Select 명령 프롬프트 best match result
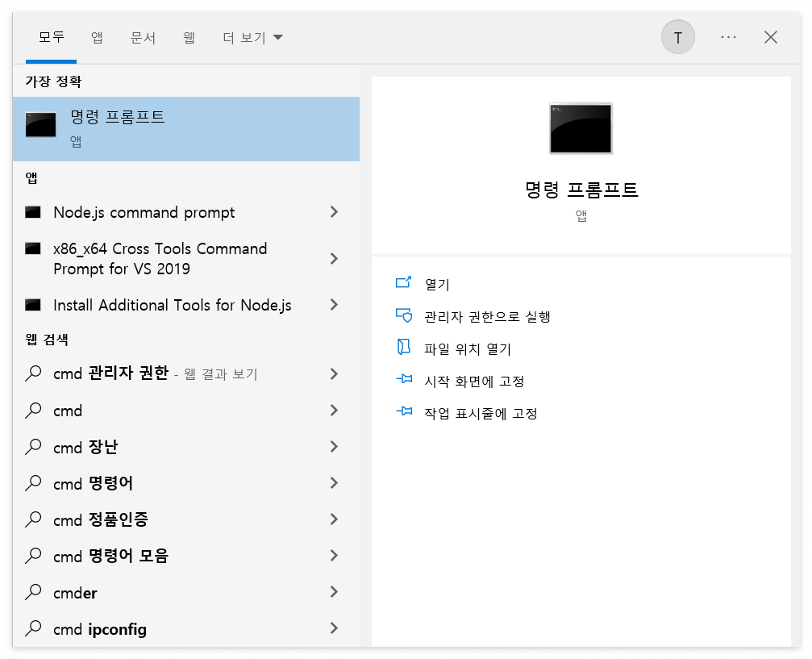This screenshot has height=659, width=812. coord(186,128)
